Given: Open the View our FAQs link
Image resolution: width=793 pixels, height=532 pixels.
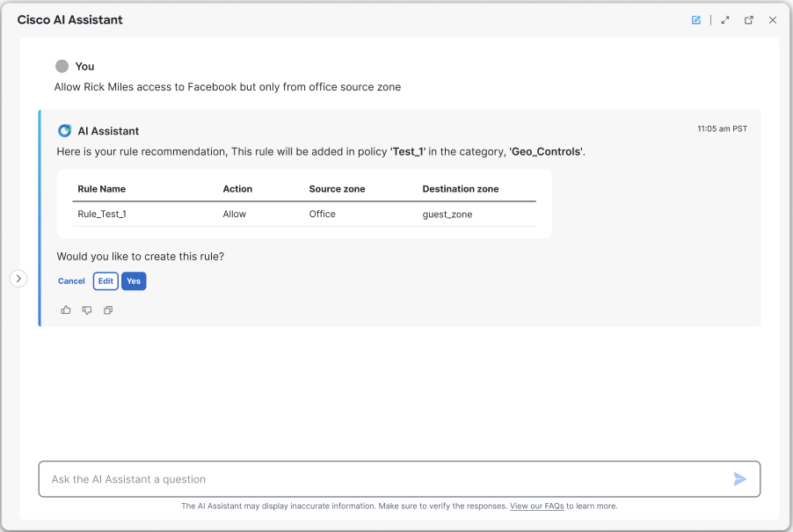Looking at the screenshot, I should [x=536, y=506].
